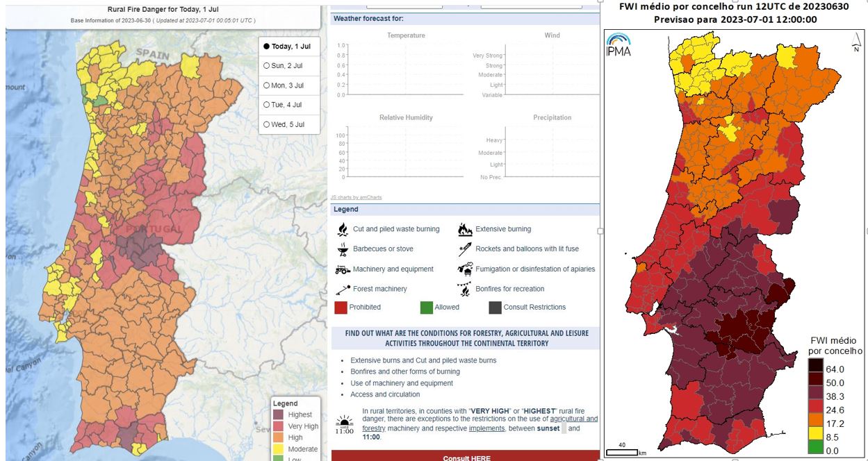This screenshot has height=461, width=868.
Task: Click the Extensive burning flame icon
Action: coord(465,229)
